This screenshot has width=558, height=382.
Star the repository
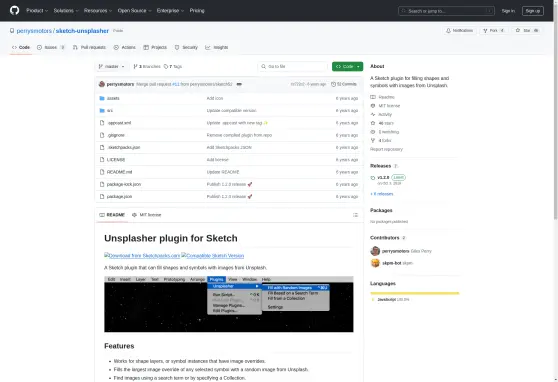click(527, 31)
